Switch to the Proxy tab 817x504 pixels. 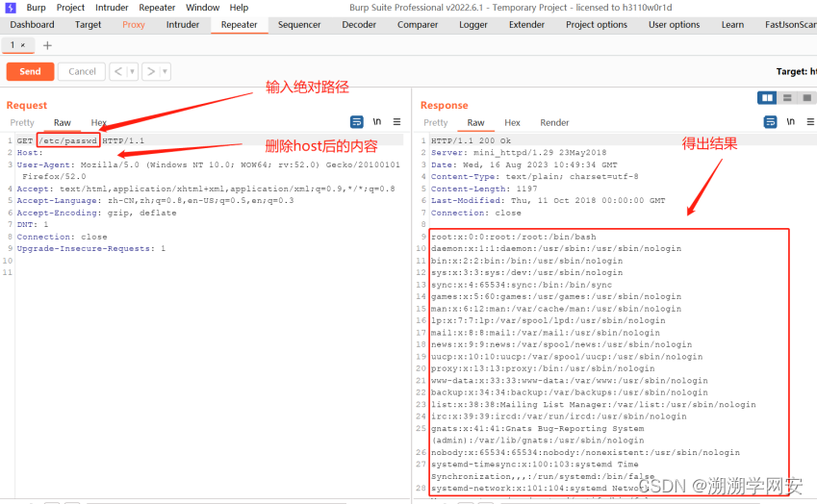click(134, 24)
